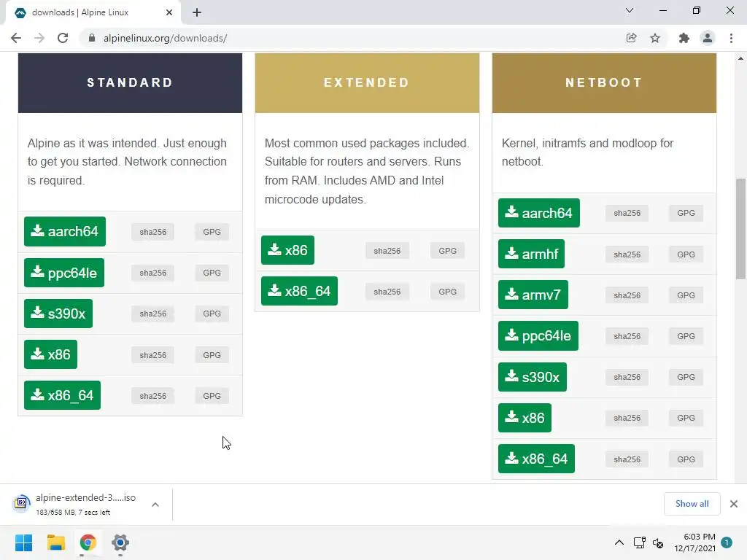This screenshot has width=747, height=560.
Task: Open a new browser tab
Action: click(x=197, y=12)
